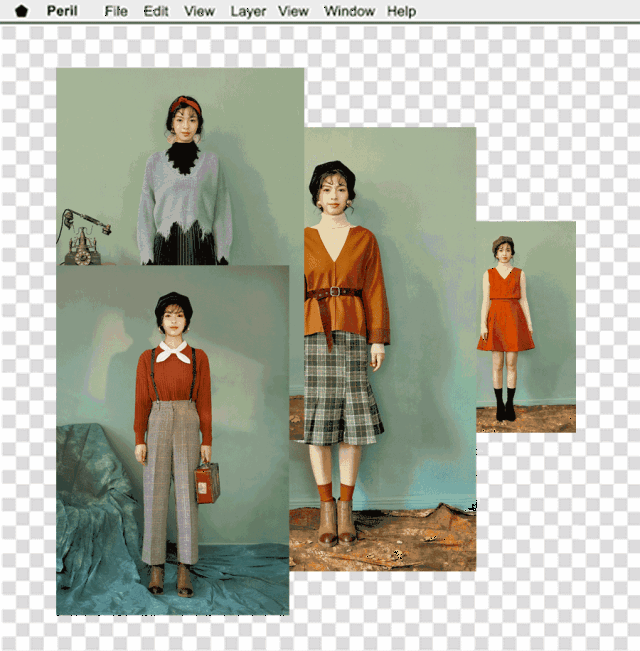Image resolution: width=640 pixels, height=651 pixels.
Task: Open the Edit menu
Action: click(156, 11)
